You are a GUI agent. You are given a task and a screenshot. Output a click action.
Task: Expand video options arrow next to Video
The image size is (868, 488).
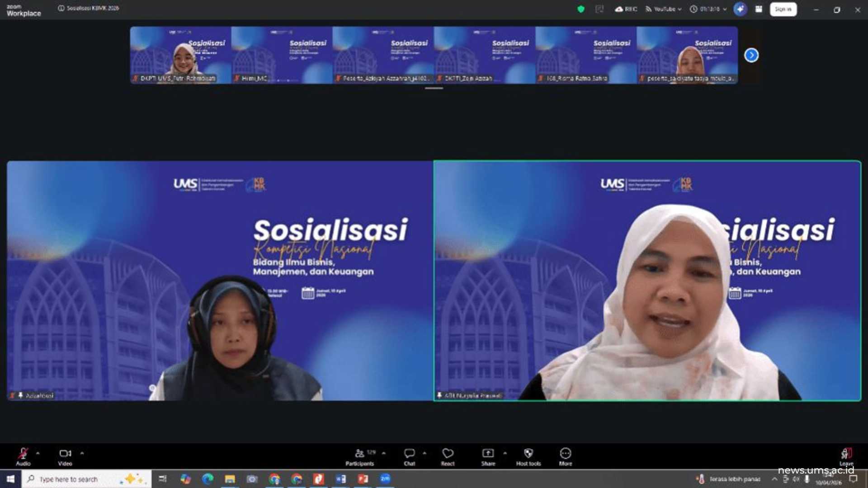click(82, 453)
